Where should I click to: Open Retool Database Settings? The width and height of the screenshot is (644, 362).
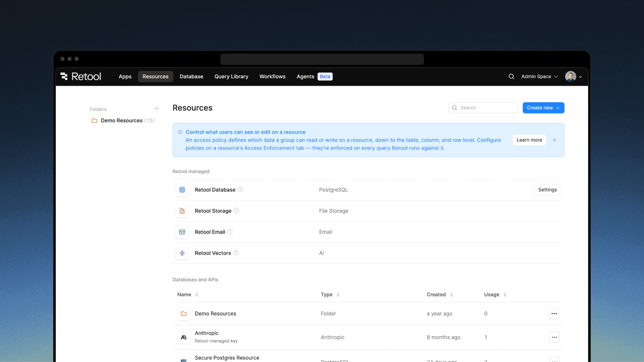coord(548,190)
